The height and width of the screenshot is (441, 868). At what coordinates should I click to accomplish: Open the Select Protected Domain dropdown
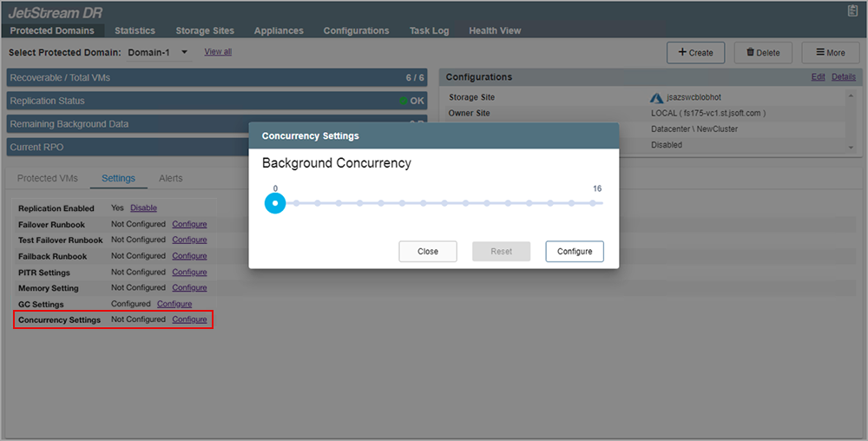(159, 52)
